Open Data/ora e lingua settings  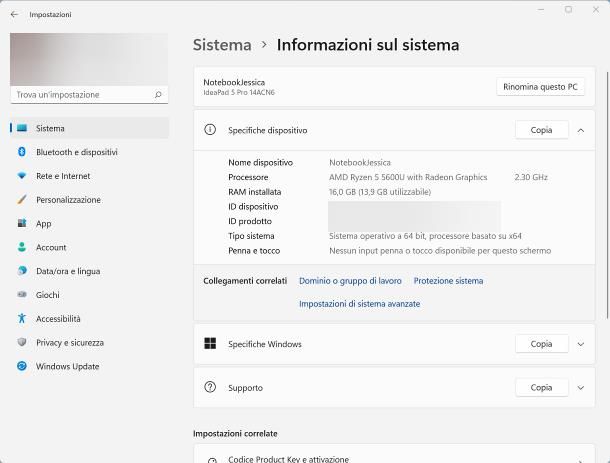(x=89, y=271)
